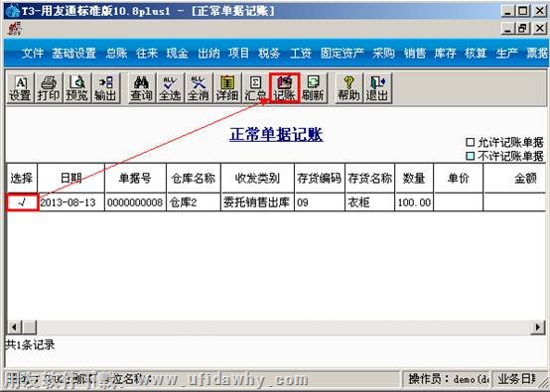Click the 选择 column header
Viewport: 550px width, 392px height.
click(x=22, y=178)
